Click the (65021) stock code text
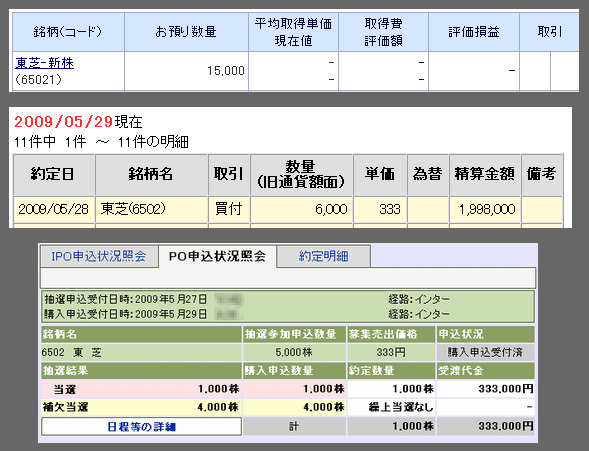 click(39, 80)
